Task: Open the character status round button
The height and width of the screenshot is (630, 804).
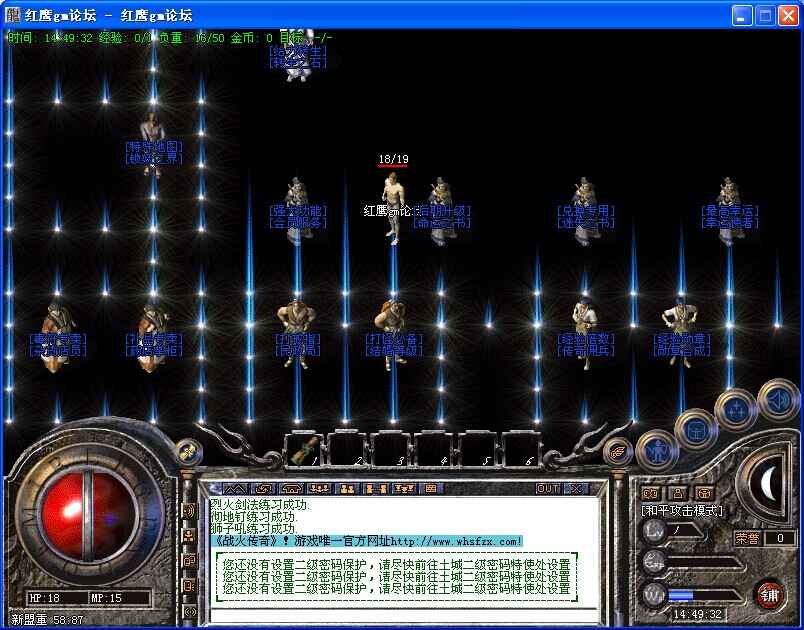Action: pyautogui.click(x=657, y=451)
